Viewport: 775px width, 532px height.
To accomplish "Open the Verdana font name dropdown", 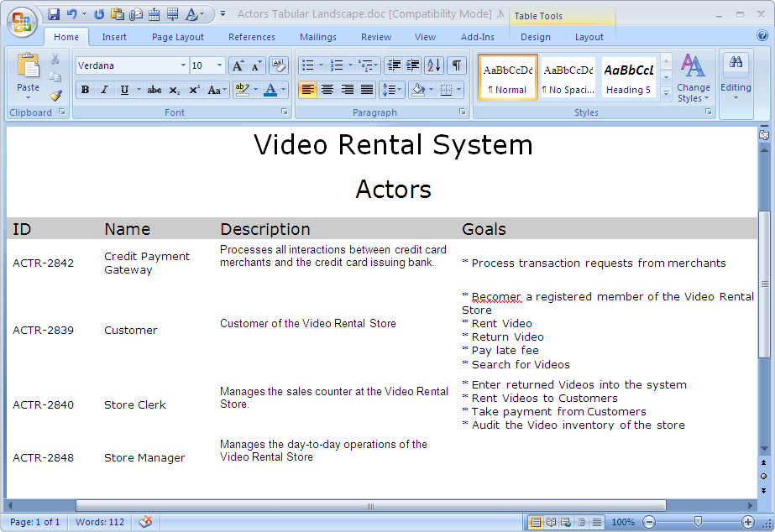I will (x=183, y=65).
